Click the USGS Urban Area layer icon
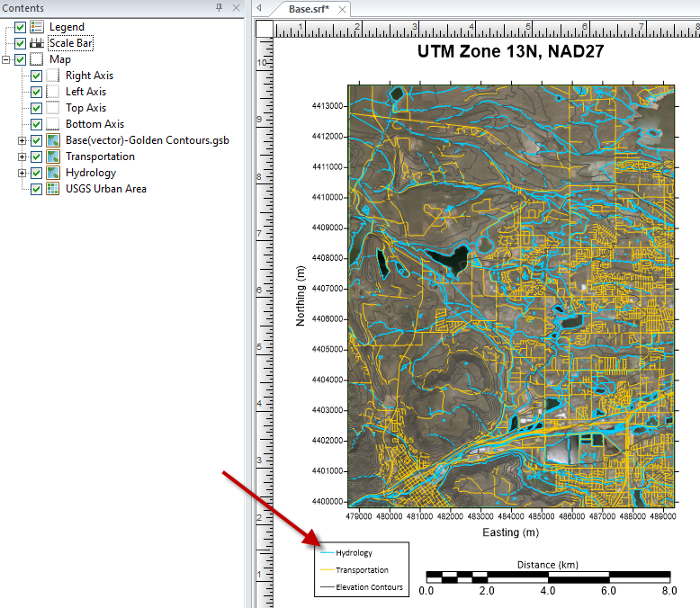Screen dimensions: 700x608 coord(53,189)
